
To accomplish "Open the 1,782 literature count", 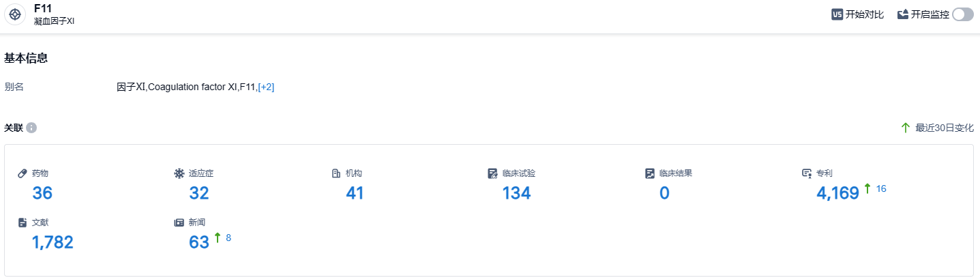I will coord(53,242).
